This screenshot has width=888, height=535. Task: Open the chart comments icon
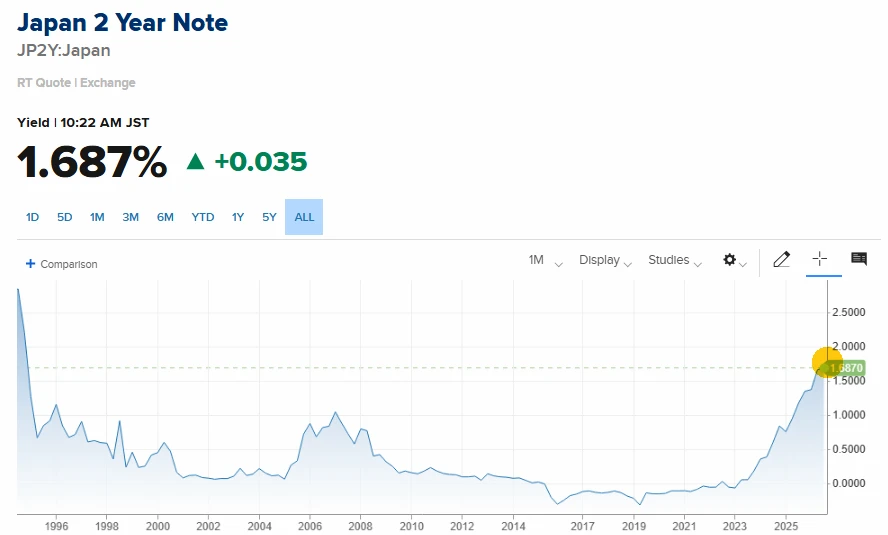click(859, 259)
